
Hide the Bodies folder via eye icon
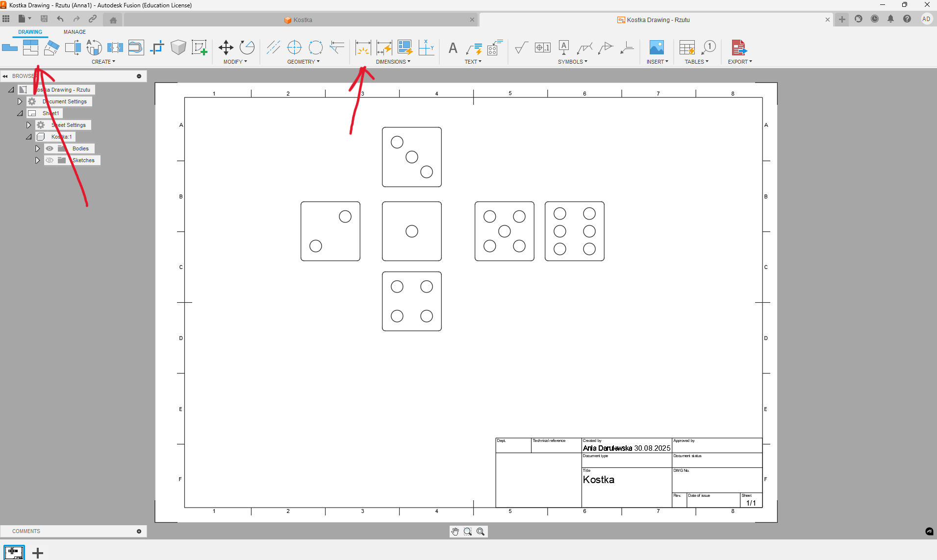(x=50, y=148)
